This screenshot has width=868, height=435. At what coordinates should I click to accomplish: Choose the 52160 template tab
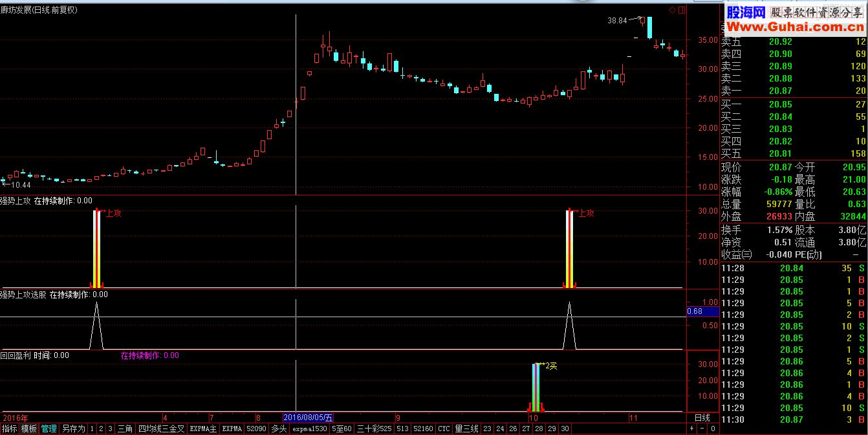[423, 429]
